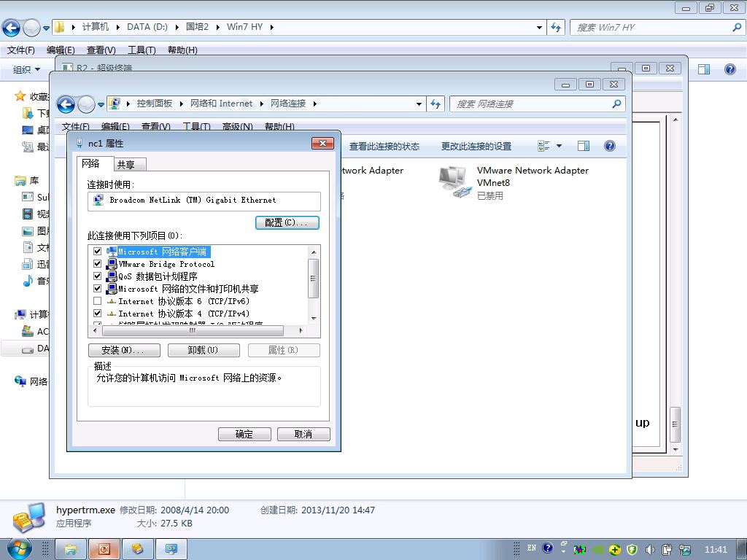Click the 11:41 taskbar clock
Image resolution: width=747 pixels, height=560 pixels.
click(716, 550)
